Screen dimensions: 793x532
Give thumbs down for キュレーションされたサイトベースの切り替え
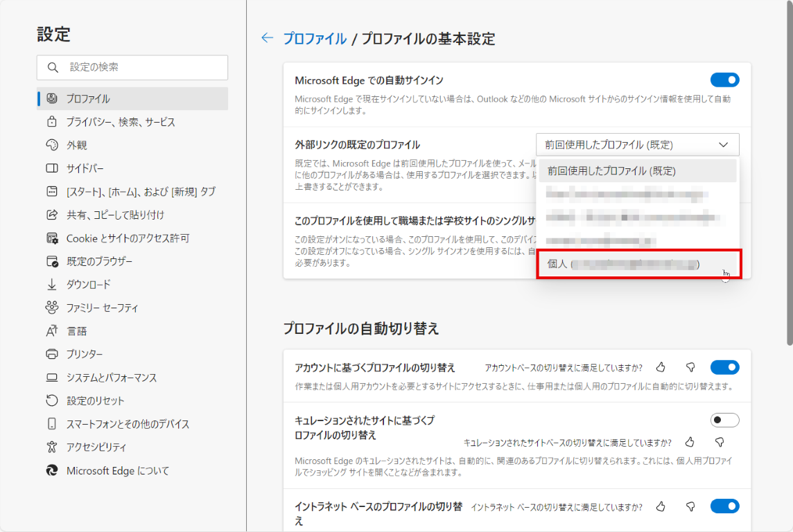click(x=720, y=443)
